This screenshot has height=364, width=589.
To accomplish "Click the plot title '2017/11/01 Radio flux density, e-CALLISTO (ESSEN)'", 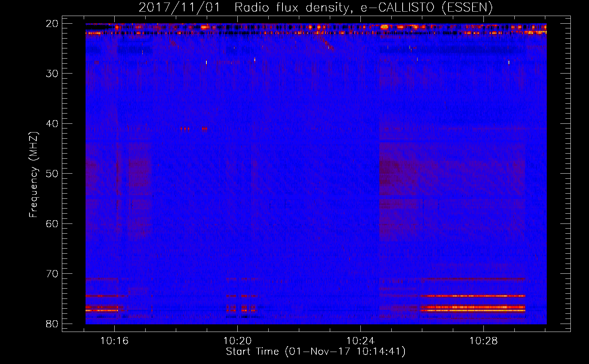I will coord(316,7).
